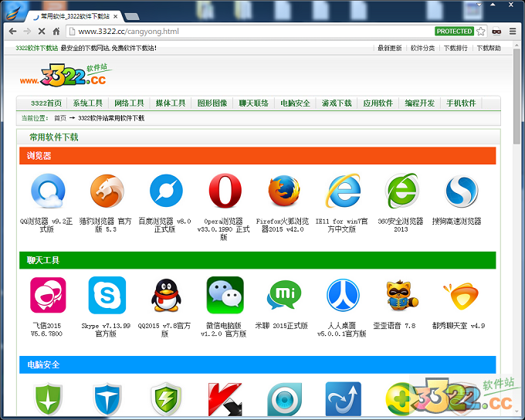Click the incognito mask extension icon
The width and height of the screenshot is (525, 420).
[496, 32]
